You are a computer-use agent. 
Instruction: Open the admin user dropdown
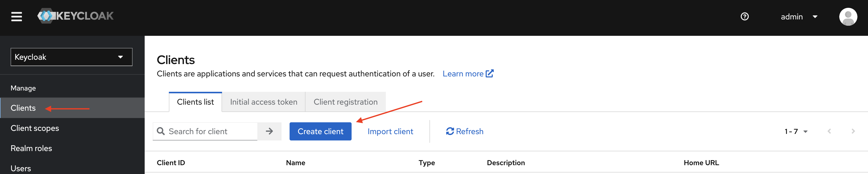(799, 17)
